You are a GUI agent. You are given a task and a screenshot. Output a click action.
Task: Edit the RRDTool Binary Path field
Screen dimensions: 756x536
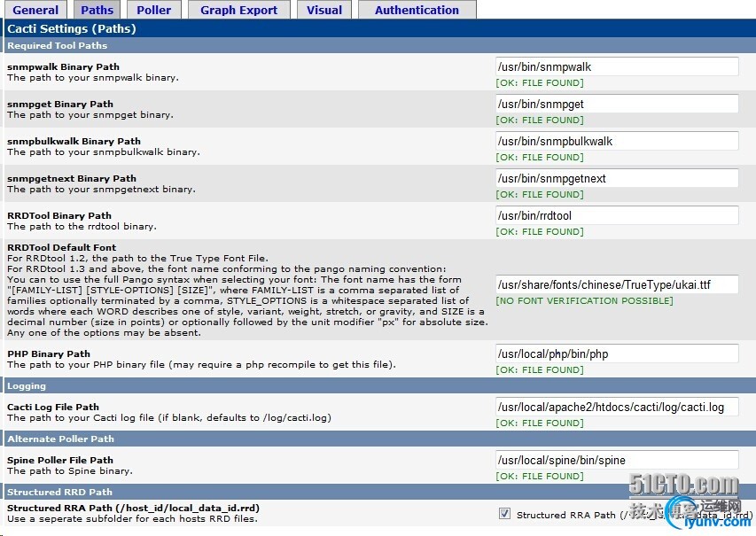click(x=617, y=215)
